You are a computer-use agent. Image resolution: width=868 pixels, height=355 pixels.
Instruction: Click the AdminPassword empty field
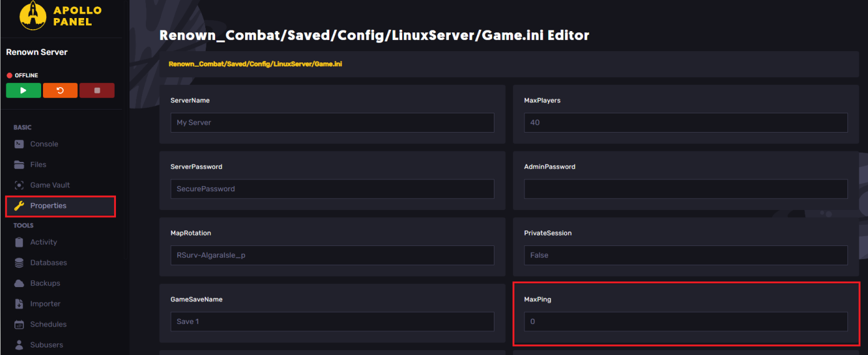[685, 189]
